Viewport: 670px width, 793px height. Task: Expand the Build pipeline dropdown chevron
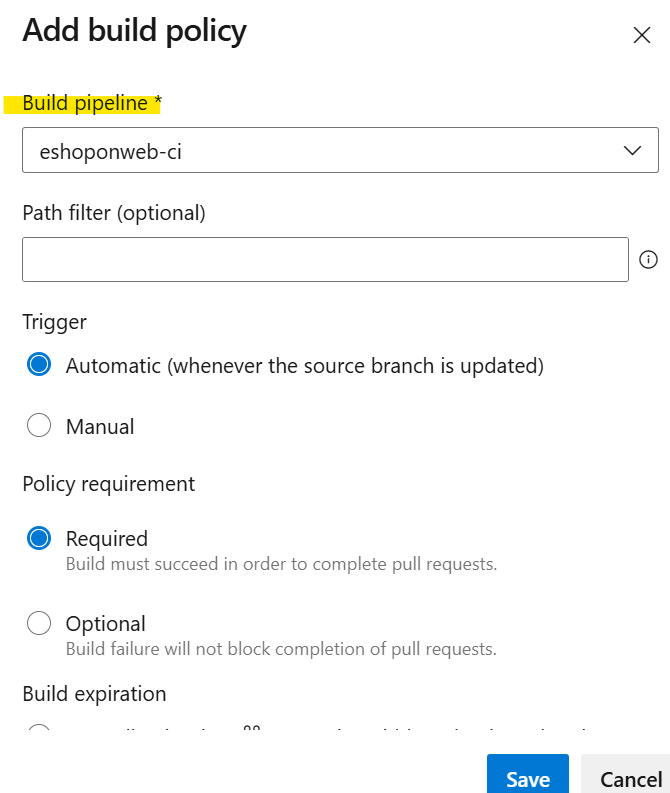point(632,151)
